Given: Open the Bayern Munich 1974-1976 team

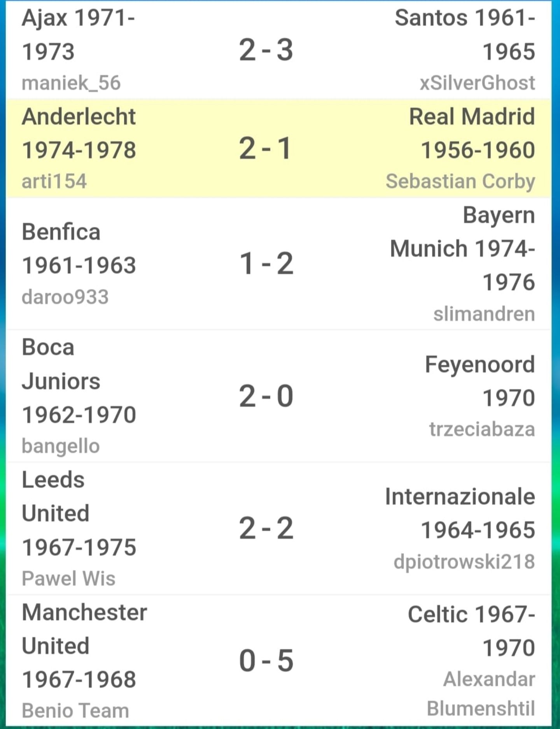Looking at the screenshot, I should click(463, 248).
